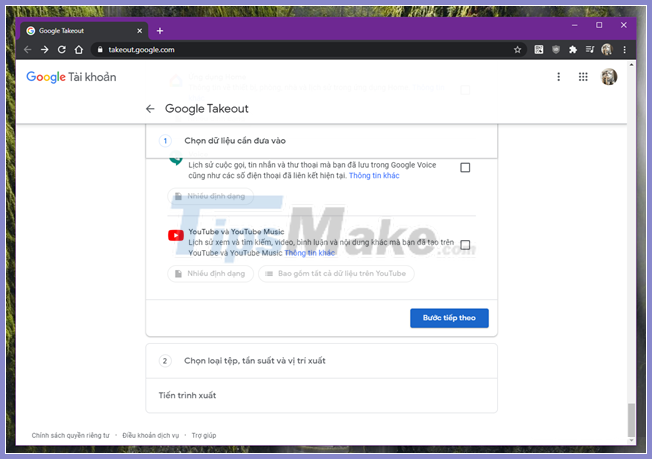Open Chính sách quyền riêng tư link
This screenshot has height=459, width=652.
click(70, 435)
